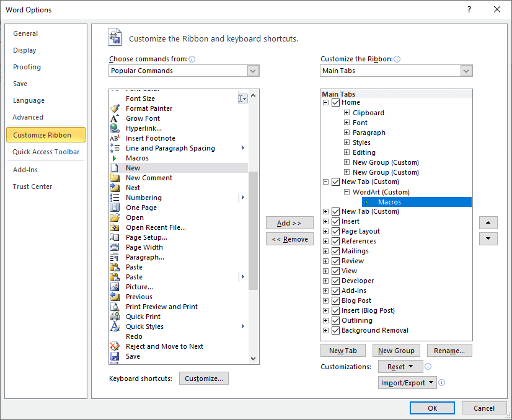Click the commands list scrollbar thumb
The image size is (512, 420).
pyautogui.click(x=253, y=230)
